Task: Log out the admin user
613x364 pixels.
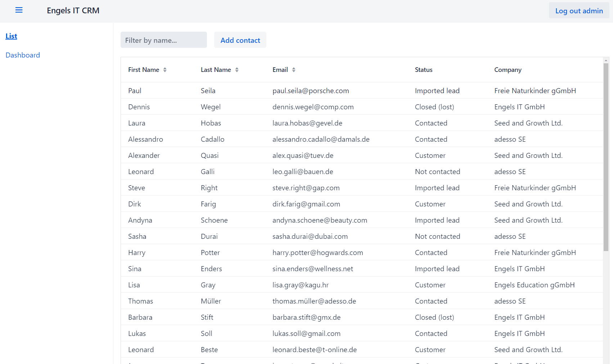Action: 578,10
